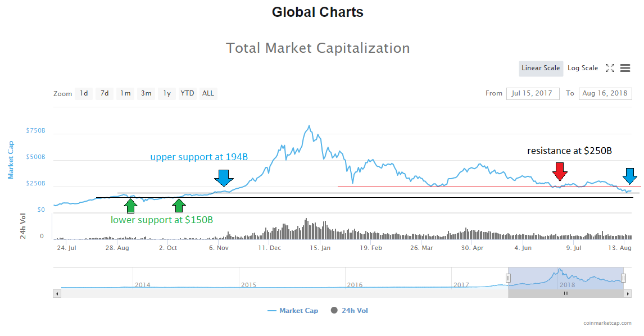644x336 pixels.
Task: Switch chart to Linear Scale
Action: (541, 68)
